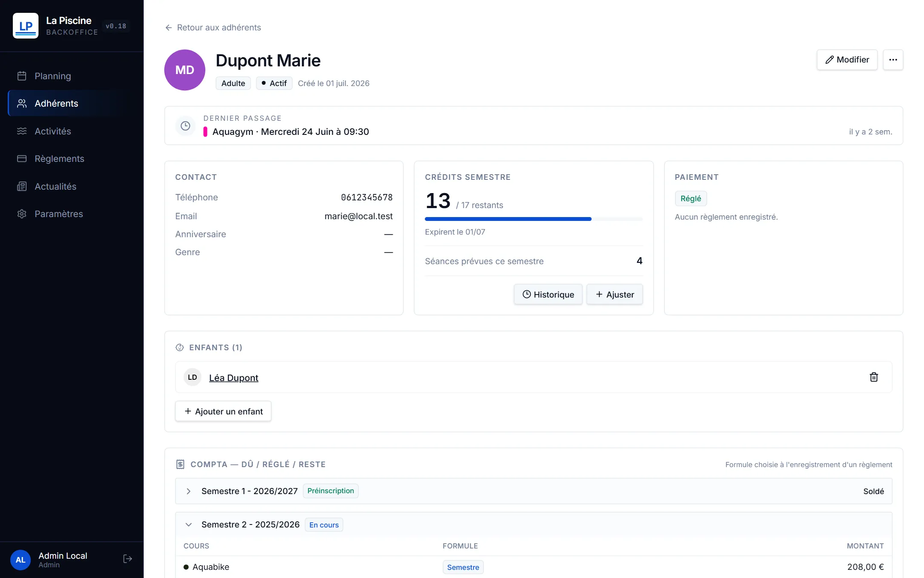Click the Paramètres gear icon
Screen dimensions: 924x578
tap(22, 214)
